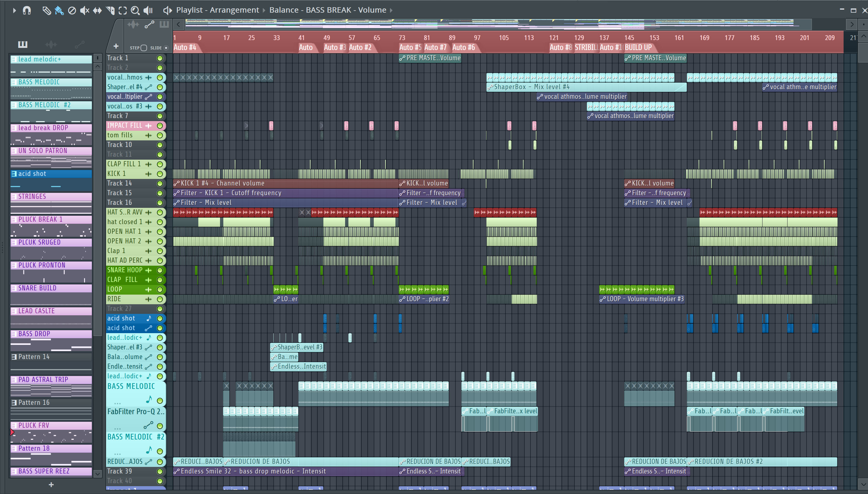Switch picker to automation clips tab

pyautogui.click(x=80, y=44)
